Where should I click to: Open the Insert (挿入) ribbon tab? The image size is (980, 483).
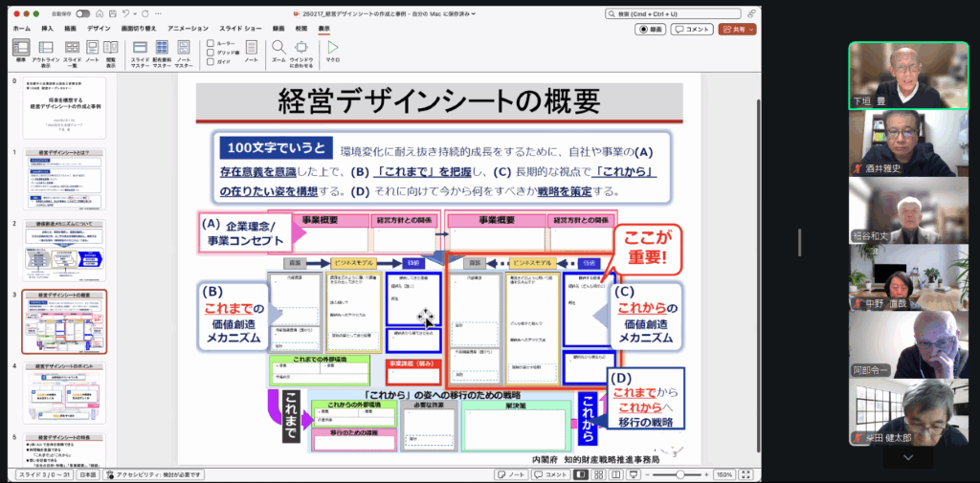tap(48, 29)
